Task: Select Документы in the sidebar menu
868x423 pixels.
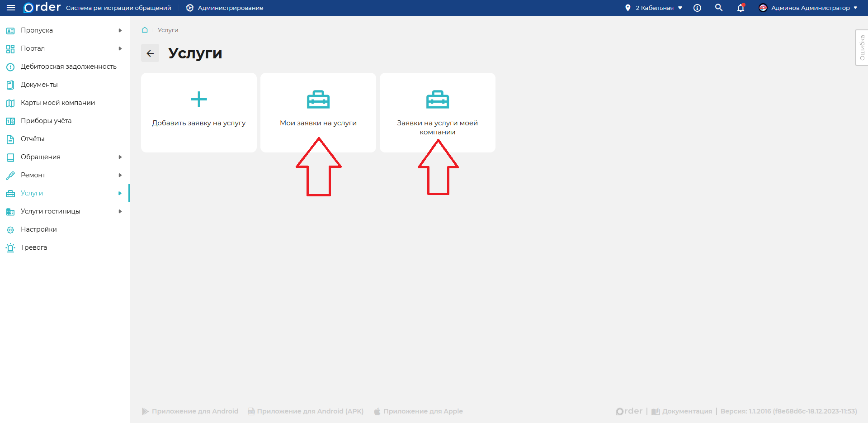Action: coord(39,85)
